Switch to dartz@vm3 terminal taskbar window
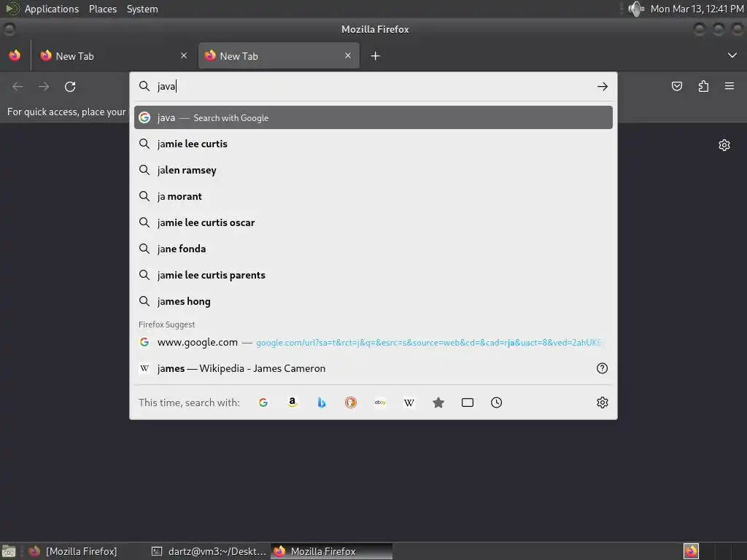 [x=209, y=551]
